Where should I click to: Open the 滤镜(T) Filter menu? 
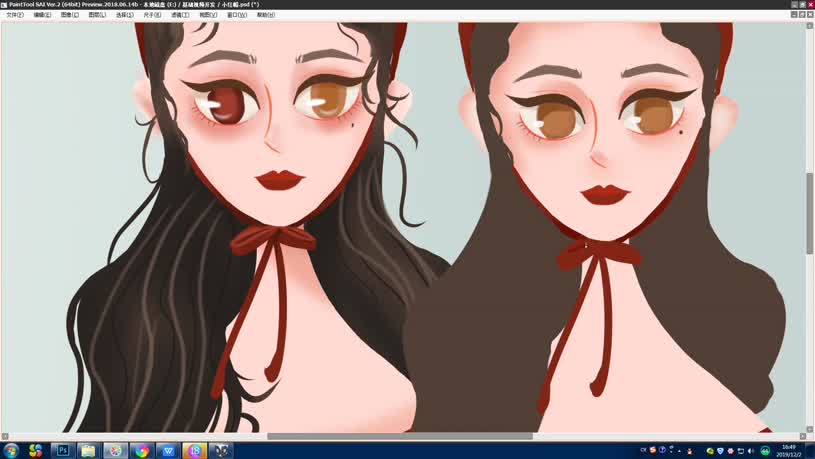(x=180, y=15)
